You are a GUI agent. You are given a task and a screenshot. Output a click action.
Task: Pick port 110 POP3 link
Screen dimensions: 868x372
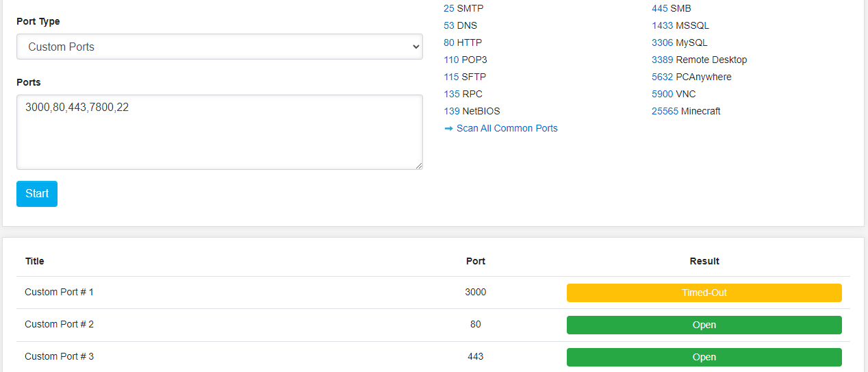[451, 60]
